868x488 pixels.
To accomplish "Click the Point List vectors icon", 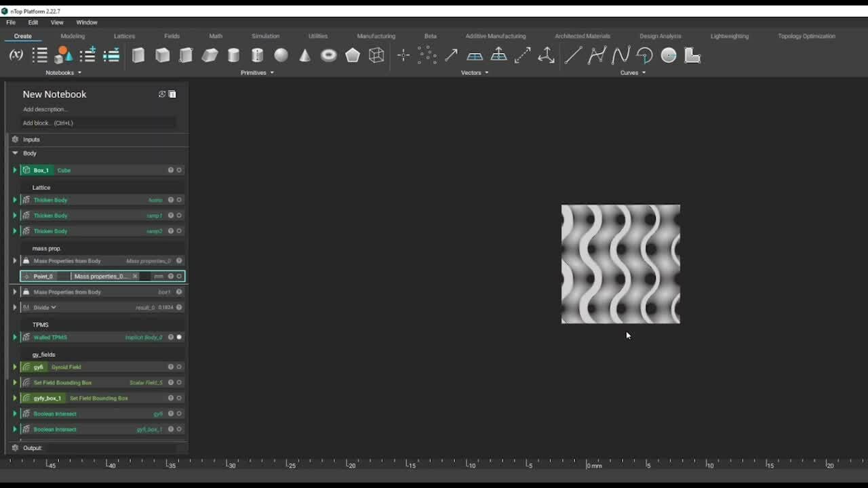I will pyautogui.click(x=427, y=56).
